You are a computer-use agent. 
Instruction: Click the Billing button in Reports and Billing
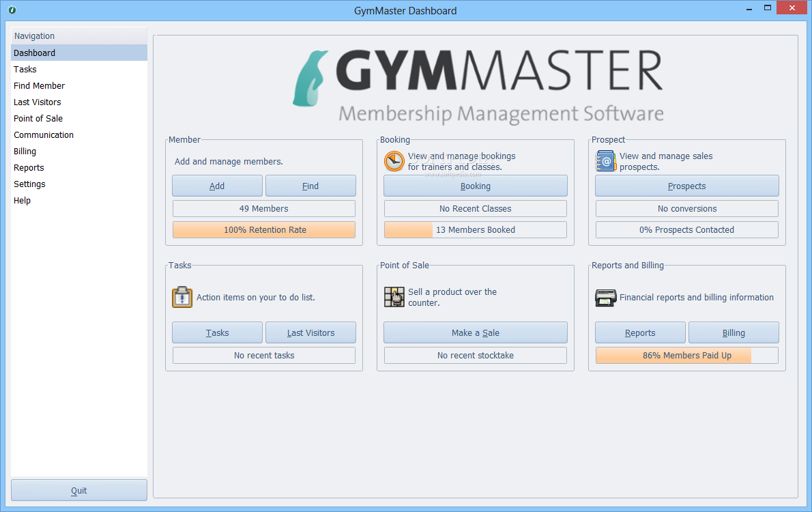pos(734,332)
